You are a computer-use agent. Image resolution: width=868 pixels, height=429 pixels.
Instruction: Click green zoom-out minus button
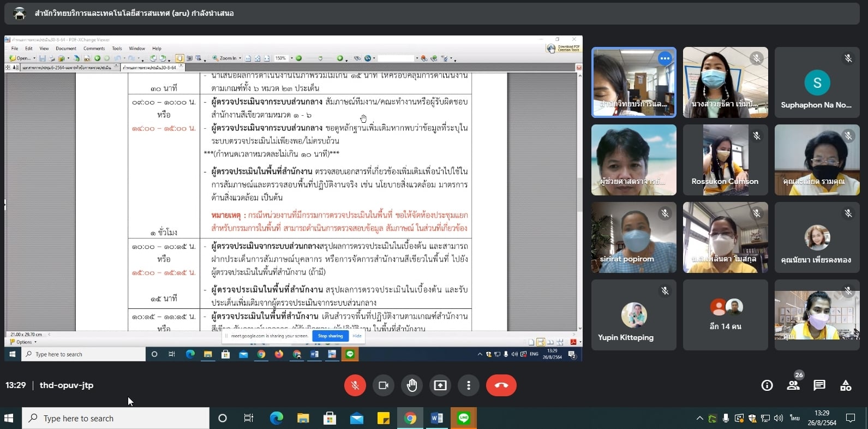coord(298,58)
